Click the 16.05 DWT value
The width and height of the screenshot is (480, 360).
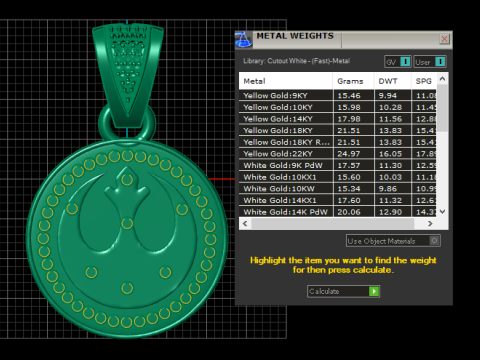[x=390, y=154]
